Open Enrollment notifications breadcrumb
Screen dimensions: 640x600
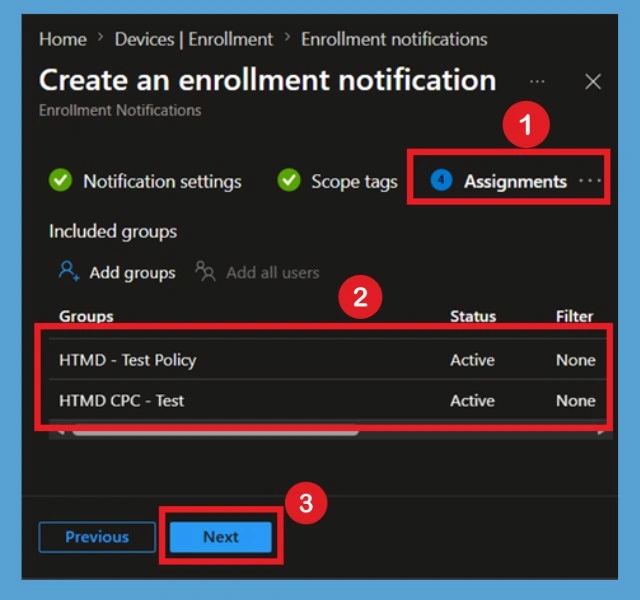tap(394, 40)
